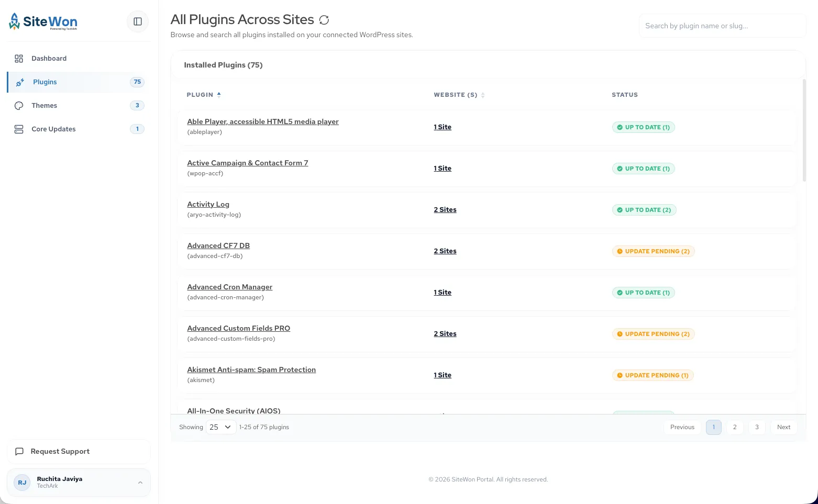Screen dimensions: 818x504
Task: Click 2 Sites link for Advanced Custom Fields PRO
Action: click(x=445, y=334)
